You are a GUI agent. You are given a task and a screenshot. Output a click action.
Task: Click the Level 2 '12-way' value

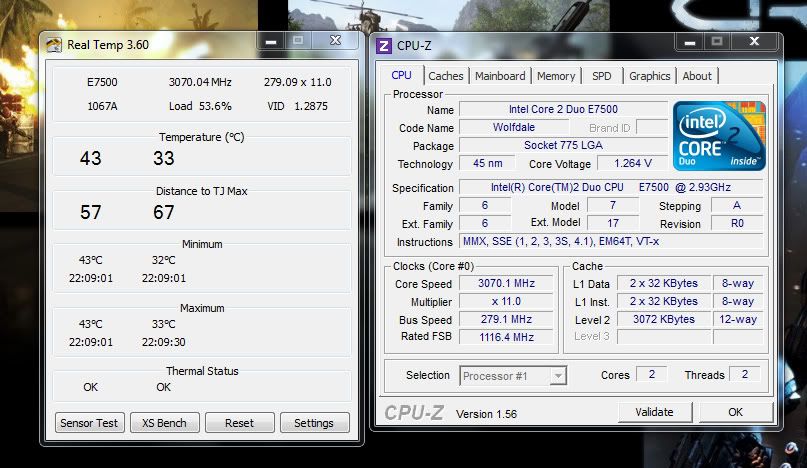tap(738, 319)
